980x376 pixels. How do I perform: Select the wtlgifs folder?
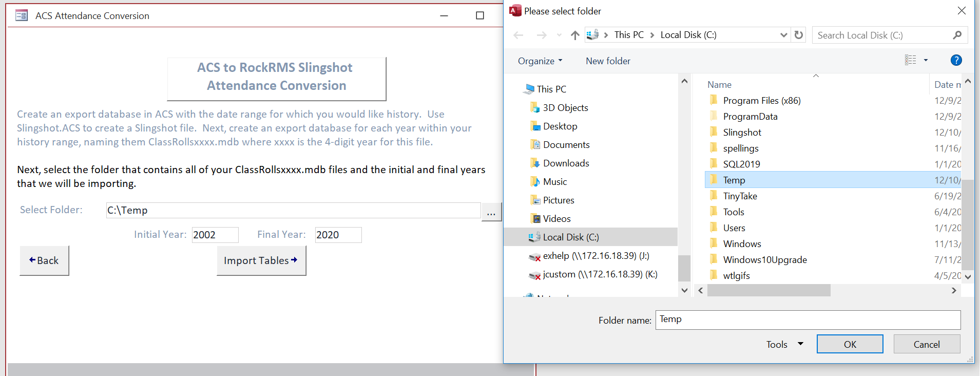pos(736,275)
